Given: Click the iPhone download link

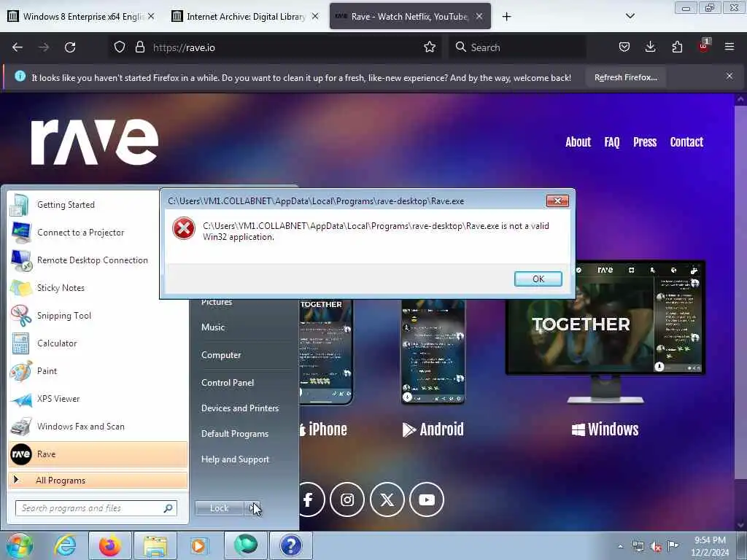Looking at the screenshot, I should 323,429.
